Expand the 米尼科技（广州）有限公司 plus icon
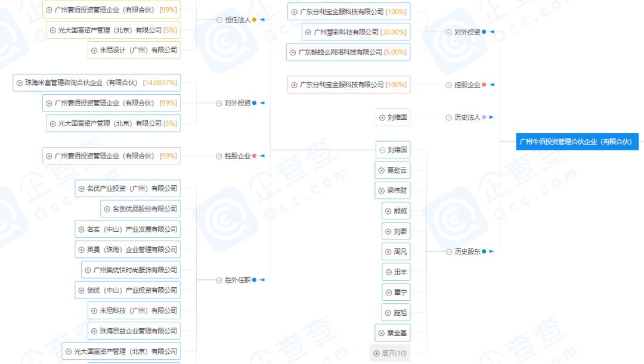The height and width of the screenshot is (364, 644). pos(94,311)
